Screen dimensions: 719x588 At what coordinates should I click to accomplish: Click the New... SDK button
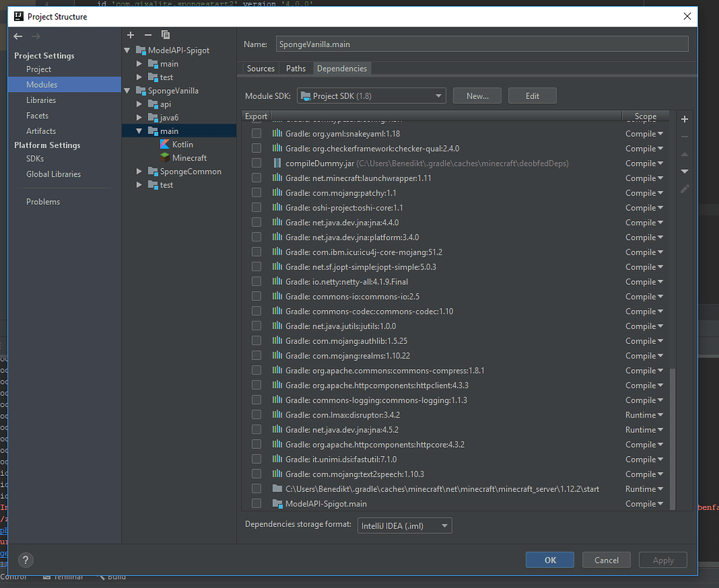tap(477, 96)
